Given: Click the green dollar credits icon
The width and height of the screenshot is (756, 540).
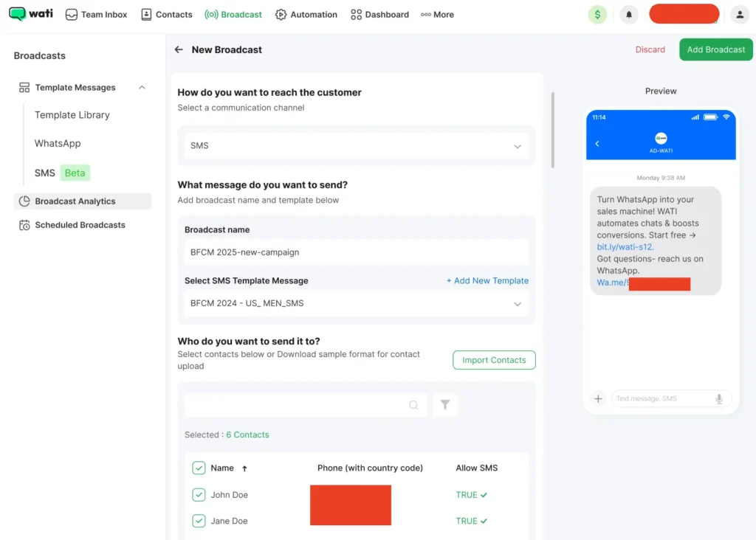Looking at the screenshot, I should [x=597, y=14].
